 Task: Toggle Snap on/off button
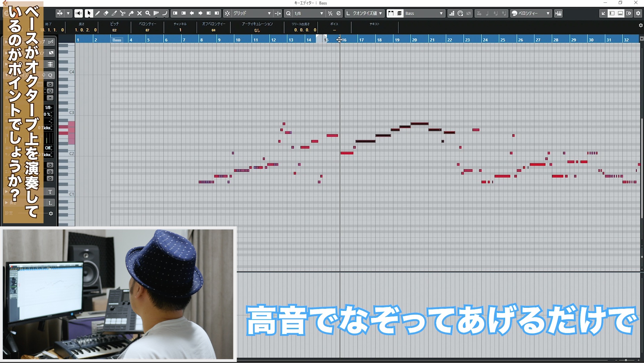coord(228,13)
